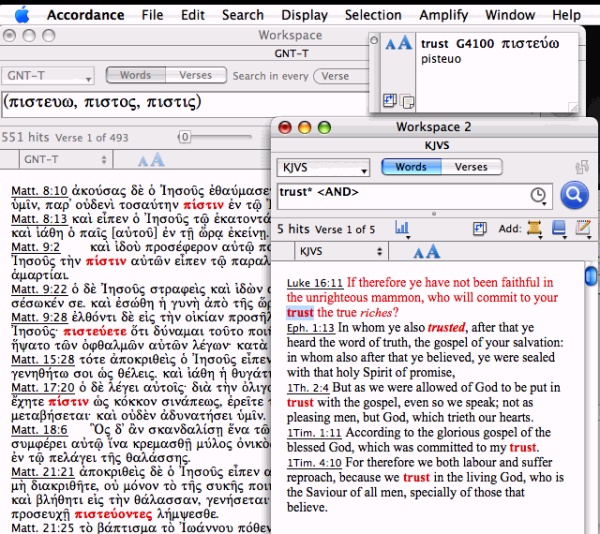The height and width of the screenshot is (534, 600).
Task: Click the Matt. 9:22 reference in GNT-T
Action: click(39, 289)
